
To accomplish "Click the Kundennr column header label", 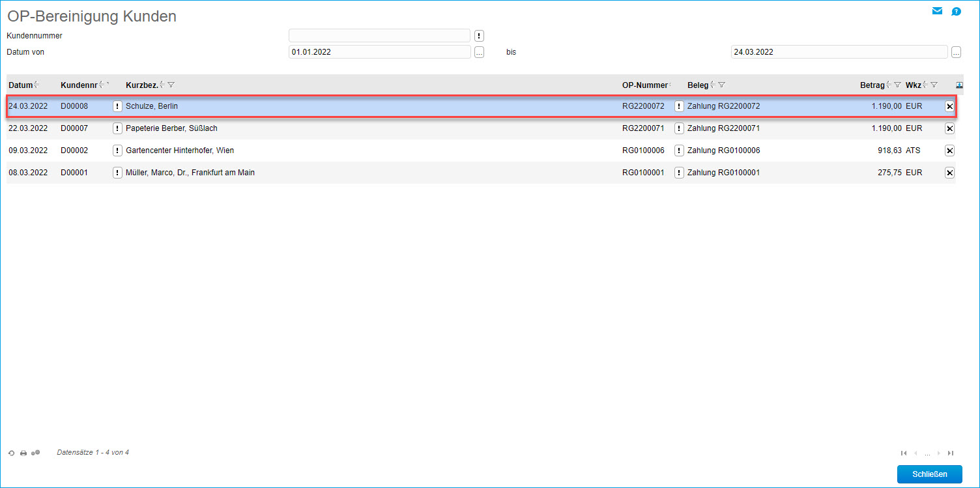I will click(79, 85).
